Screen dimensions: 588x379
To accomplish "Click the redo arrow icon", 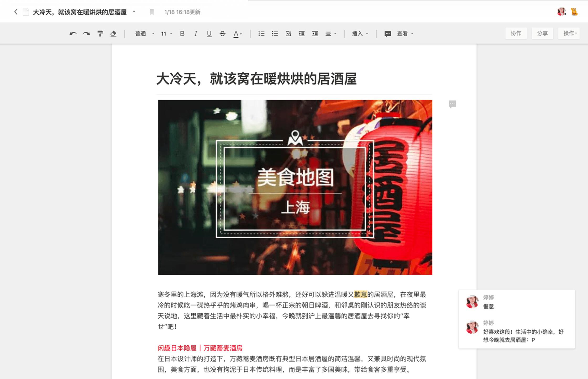I will [x=86, y=34].
